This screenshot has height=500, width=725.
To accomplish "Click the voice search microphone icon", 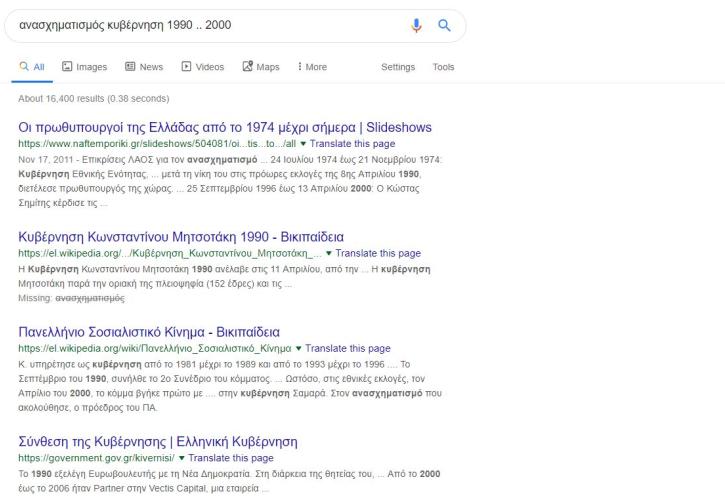I will [x=416, y=25].
